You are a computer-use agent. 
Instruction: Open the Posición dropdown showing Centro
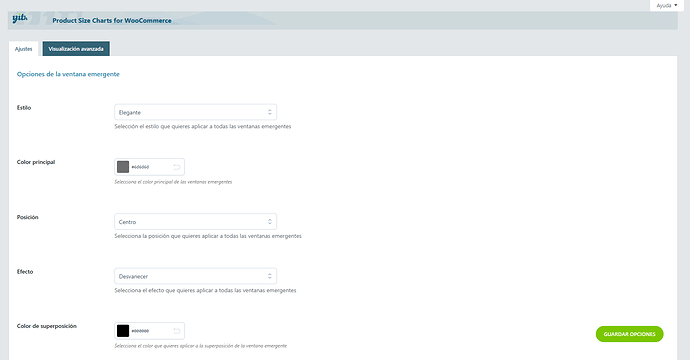[195, 221]
